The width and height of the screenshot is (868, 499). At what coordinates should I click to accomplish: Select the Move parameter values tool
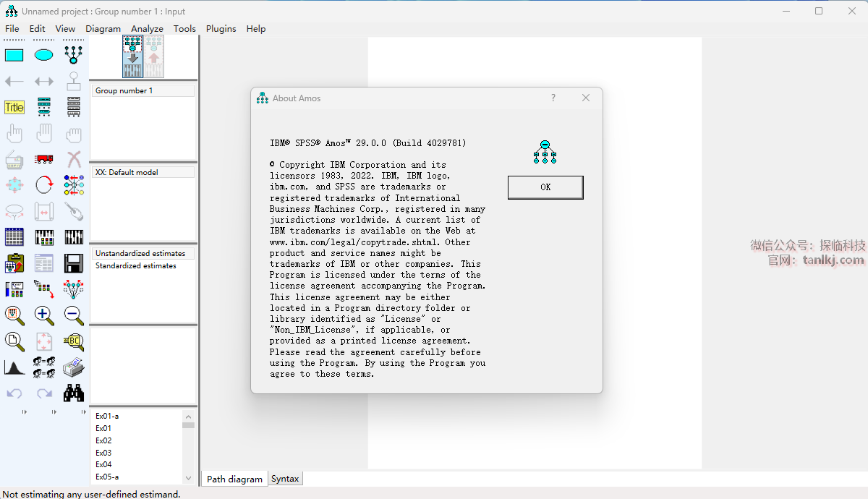coord(14,211)
